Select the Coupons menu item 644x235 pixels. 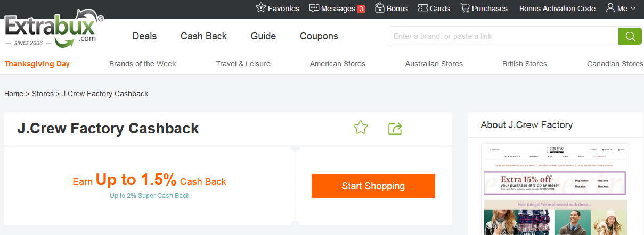[319, 36]
